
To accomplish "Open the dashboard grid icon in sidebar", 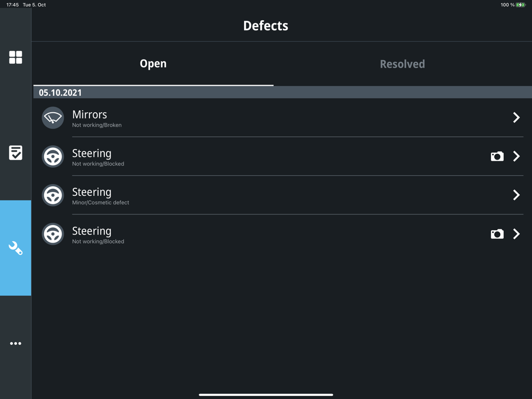I will pos(15,57).
